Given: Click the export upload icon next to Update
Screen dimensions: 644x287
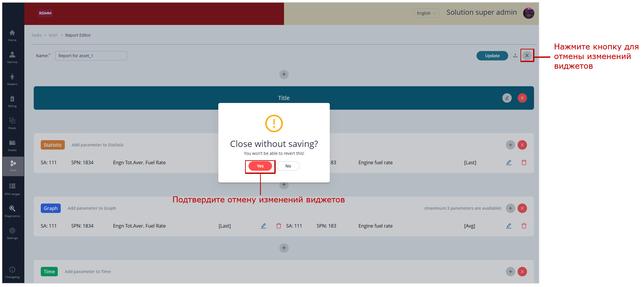Looking at the screenshot, I should (515, 56).
